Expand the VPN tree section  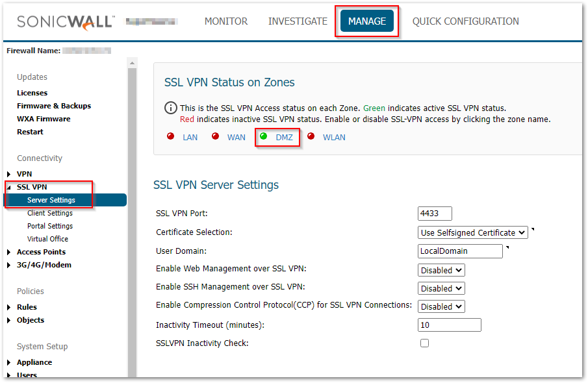(9, 174)
